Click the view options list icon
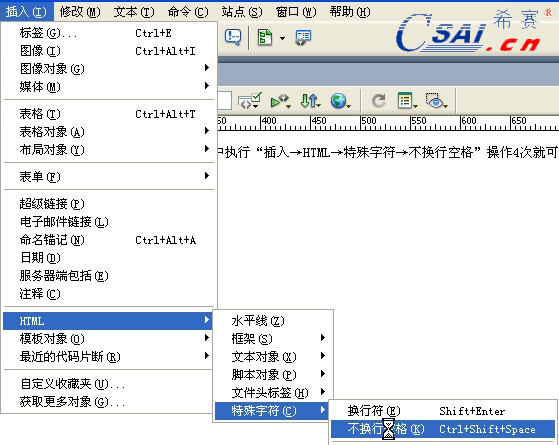559x445 pixels. 407,101
